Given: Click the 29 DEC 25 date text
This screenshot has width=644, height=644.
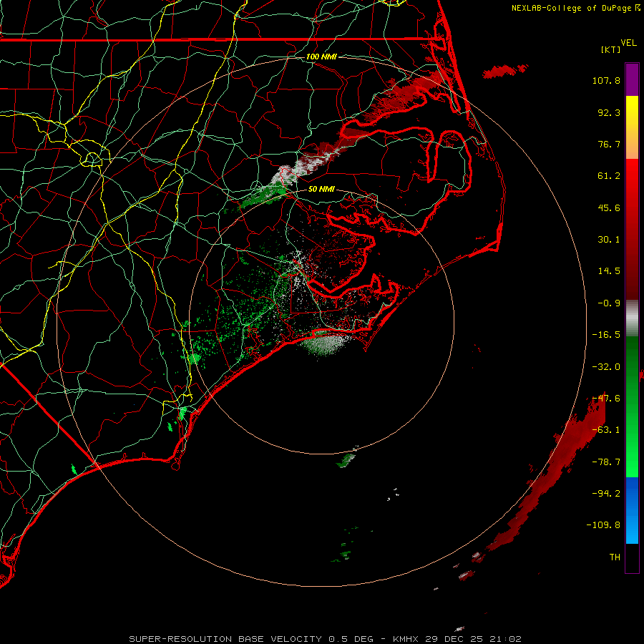Looking at the screenshot, I should point(455,639).
